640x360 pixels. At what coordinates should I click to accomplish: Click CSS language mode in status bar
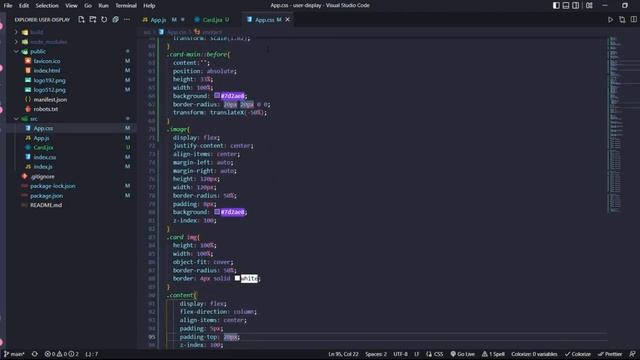(435, 354)
